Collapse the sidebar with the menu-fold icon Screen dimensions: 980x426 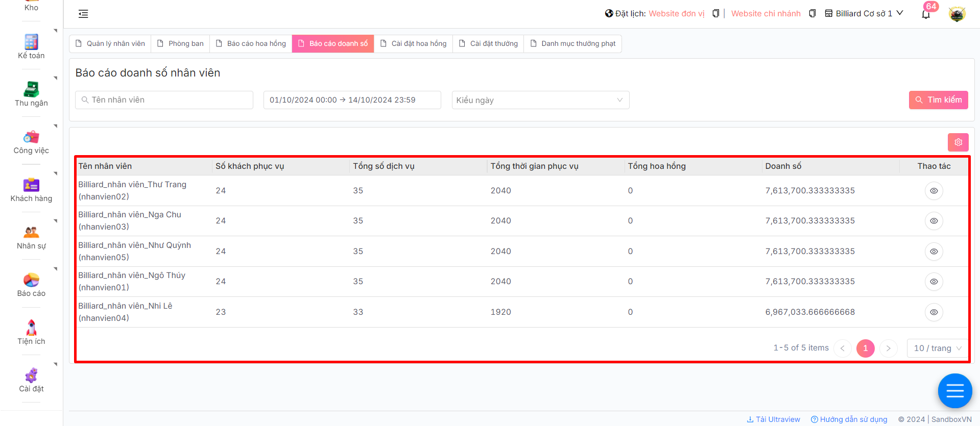click(83, 14)
